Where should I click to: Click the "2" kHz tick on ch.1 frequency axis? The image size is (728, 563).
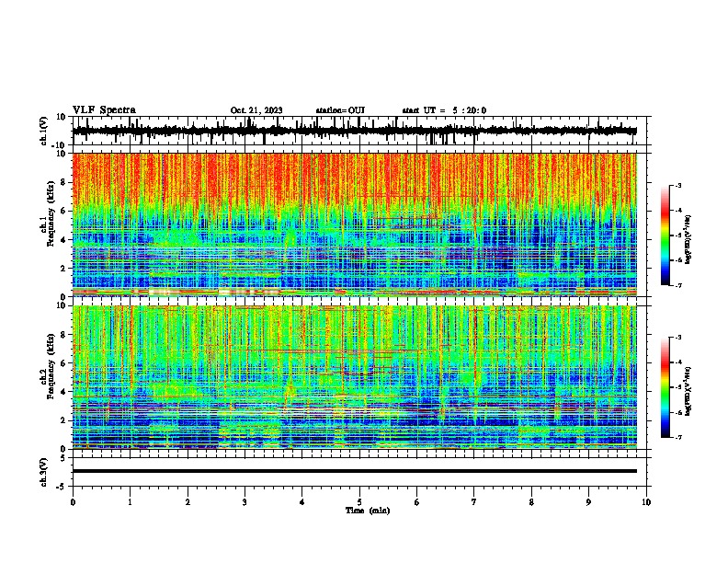click(x=64, y=269)
